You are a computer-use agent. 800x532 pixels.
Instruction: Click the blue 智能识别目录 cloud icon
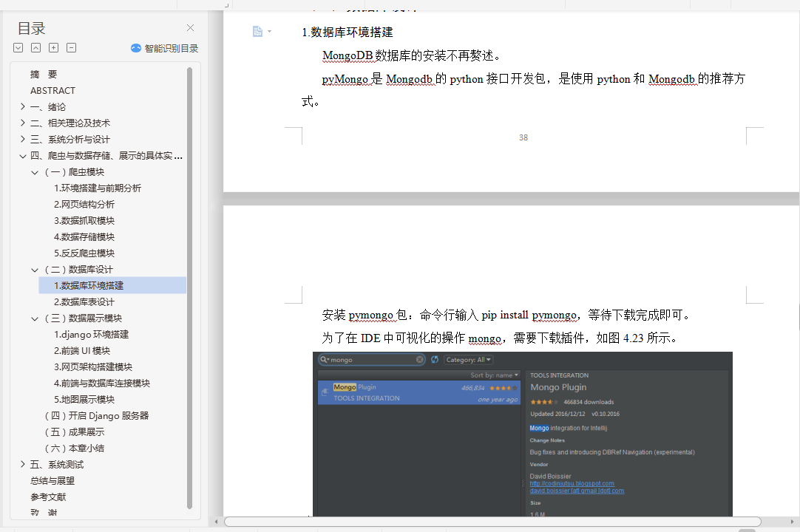(x=136, y=48)
